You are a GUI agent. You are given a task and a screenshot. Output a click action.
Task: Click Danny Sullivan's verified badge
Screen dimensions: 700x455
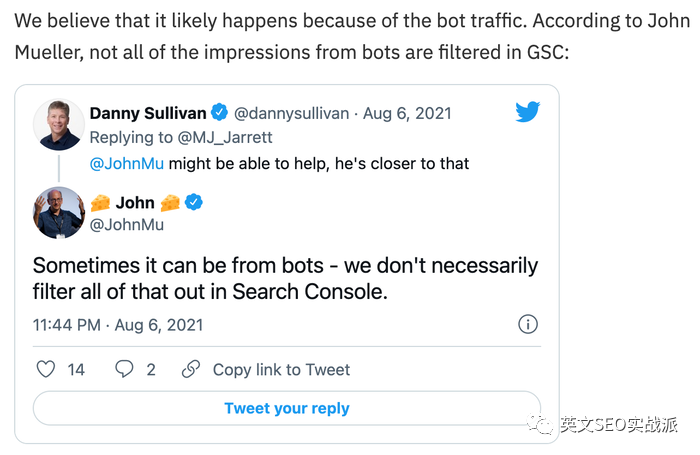pyautogui.click(x=219, y=113)
